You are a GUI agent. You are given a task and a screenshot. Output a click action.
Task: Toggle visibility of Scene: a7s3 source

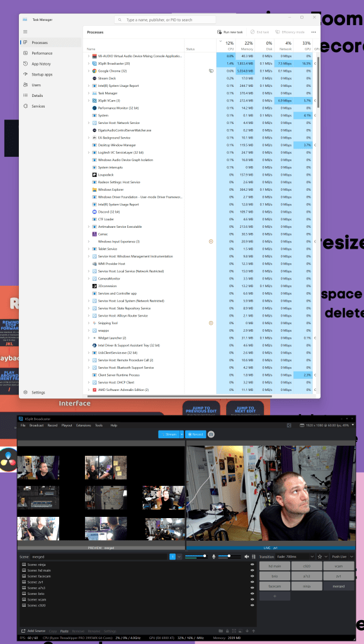tap(253, 588)
